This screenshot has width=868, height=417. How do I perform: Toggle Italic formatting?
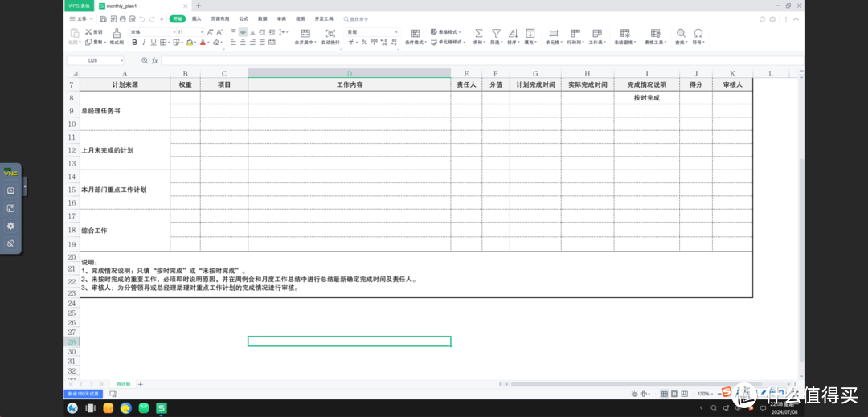144,43
